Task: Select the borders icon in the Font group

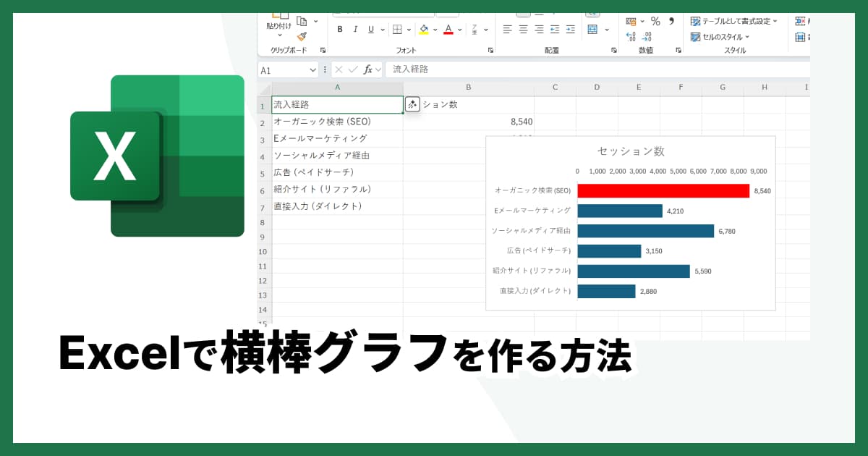Action: pos(396,30)
